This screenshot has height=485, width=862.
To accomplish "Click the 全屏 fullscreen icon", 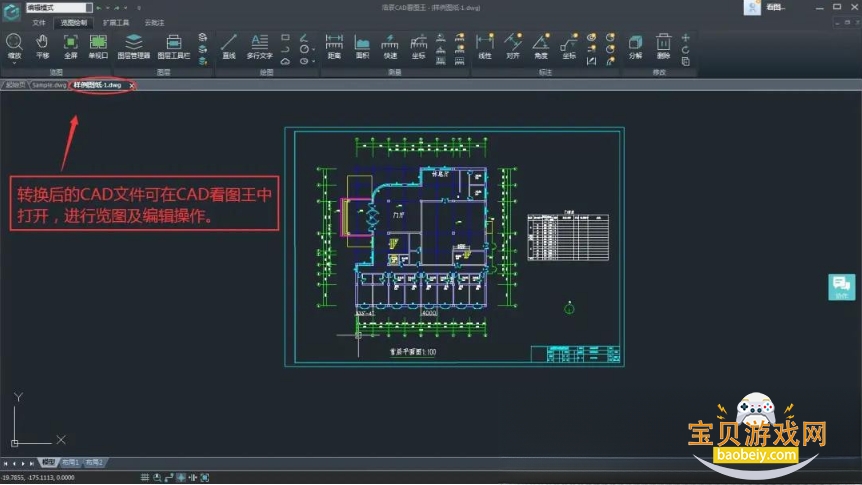I will (x=70, y=46).
